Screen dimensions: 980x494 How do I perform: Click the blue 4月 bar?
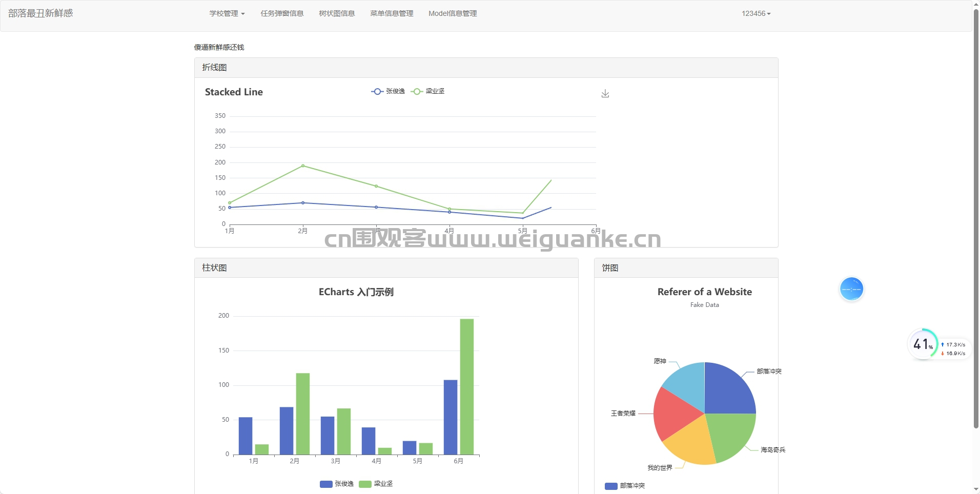coord(369,441)
